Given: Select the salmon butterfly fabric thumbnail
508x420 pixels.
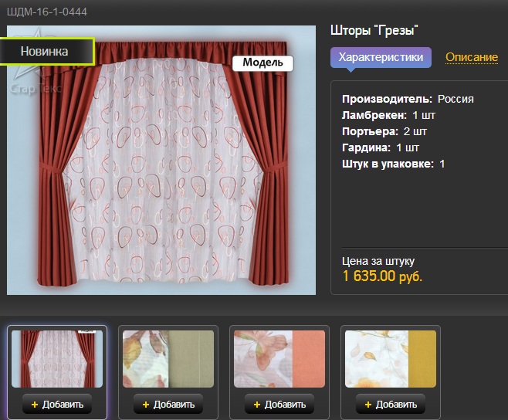Looking at the screenshot, I should pyautogui.click(x=279, y=359).
